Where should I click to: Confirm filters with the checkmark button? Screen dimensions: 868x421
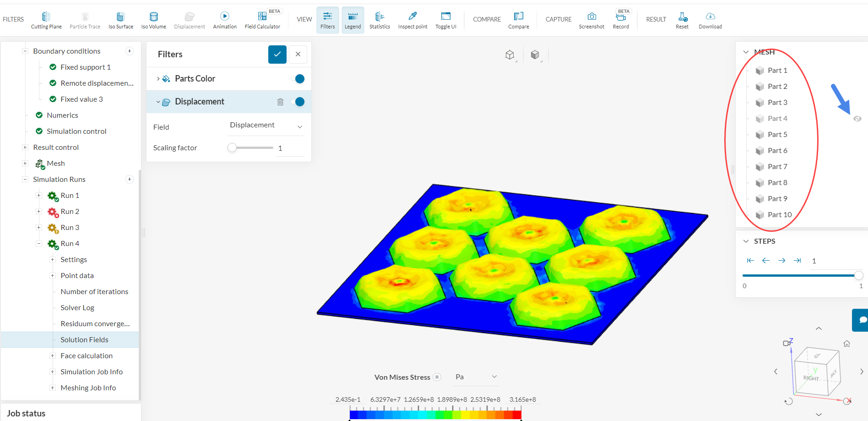277,55
